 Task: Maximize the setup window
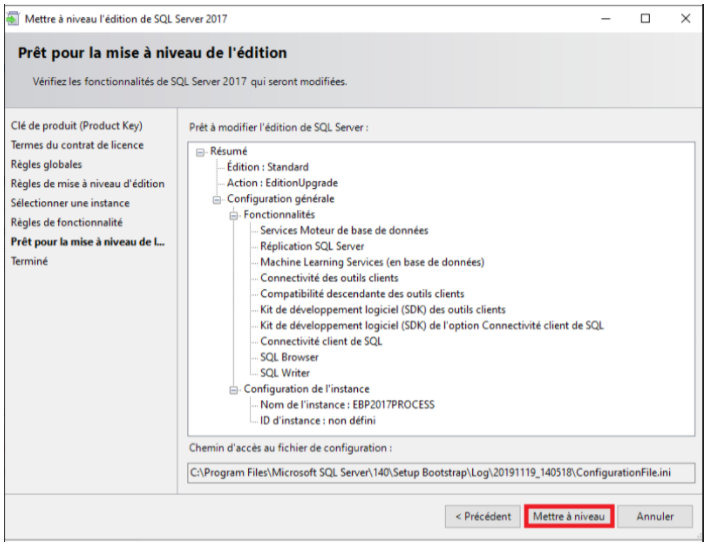(x=645, y=19)
